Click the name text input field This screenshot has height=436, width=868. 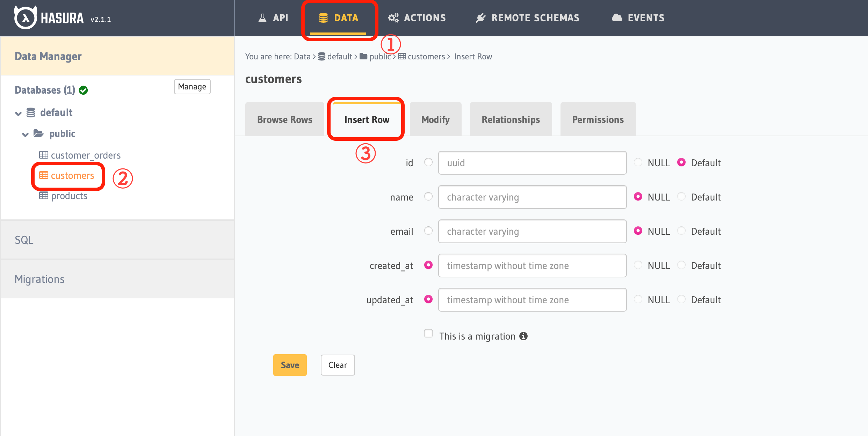click(532, 197)
